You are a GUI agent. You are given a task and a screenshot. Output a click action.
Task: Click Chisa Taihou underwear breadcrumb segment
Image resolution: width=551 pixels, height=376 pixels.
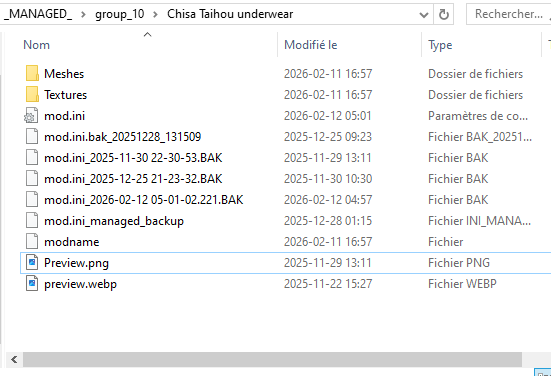[x=230, y=14]
